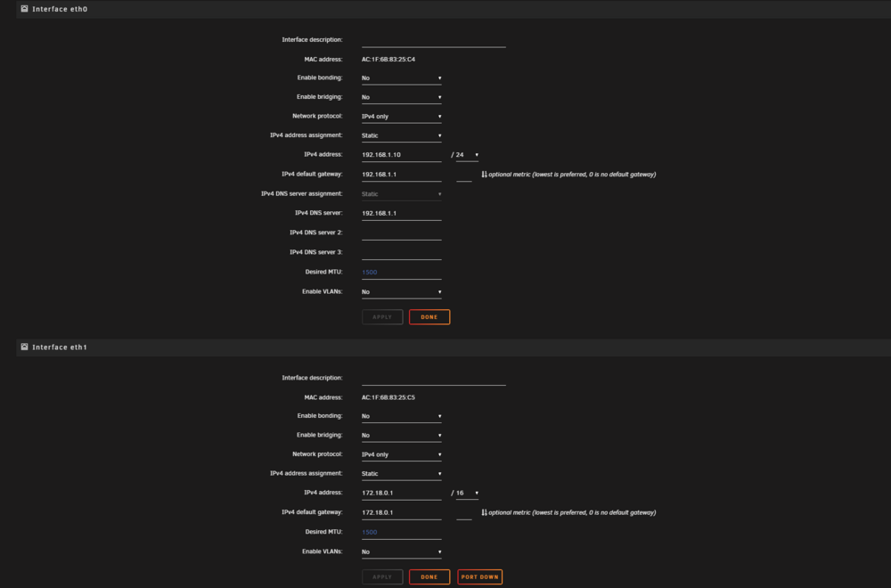Click the Interface eth1 header icon

[24, 347]
